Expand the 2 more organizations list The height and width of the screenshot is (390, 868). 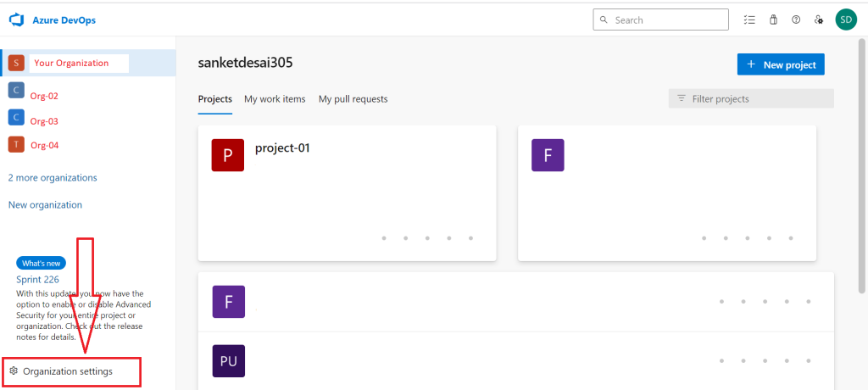coord(53,178)
